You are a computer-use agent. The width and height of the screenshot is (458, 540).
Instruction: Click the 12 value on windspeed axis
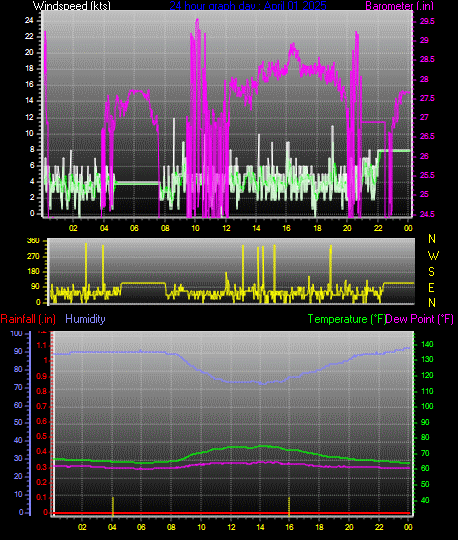pyautogui.click(x=29, y=117)
